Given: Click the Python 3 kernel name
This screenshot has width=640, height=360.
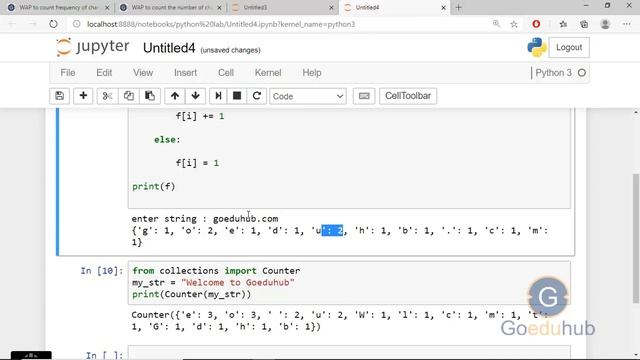Looking at the screenshot, I should coord(553,73).
